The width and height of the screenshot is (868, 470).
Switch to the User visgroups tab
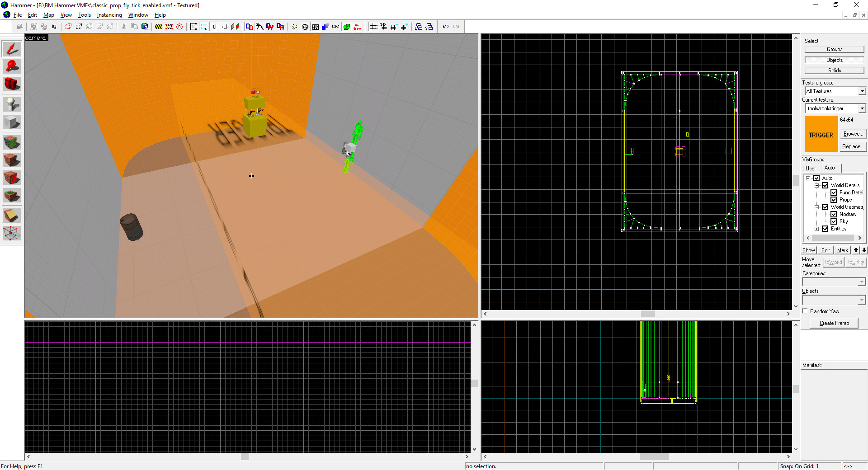click(811, 168)
